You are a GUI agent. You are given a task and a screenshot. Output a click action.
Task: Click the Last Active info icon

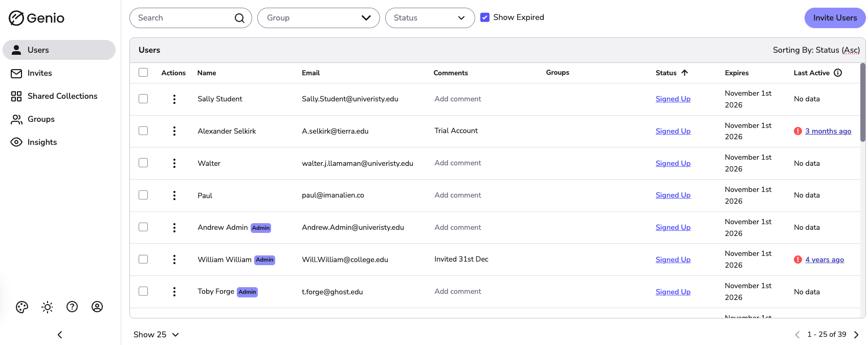coord(838,73)
